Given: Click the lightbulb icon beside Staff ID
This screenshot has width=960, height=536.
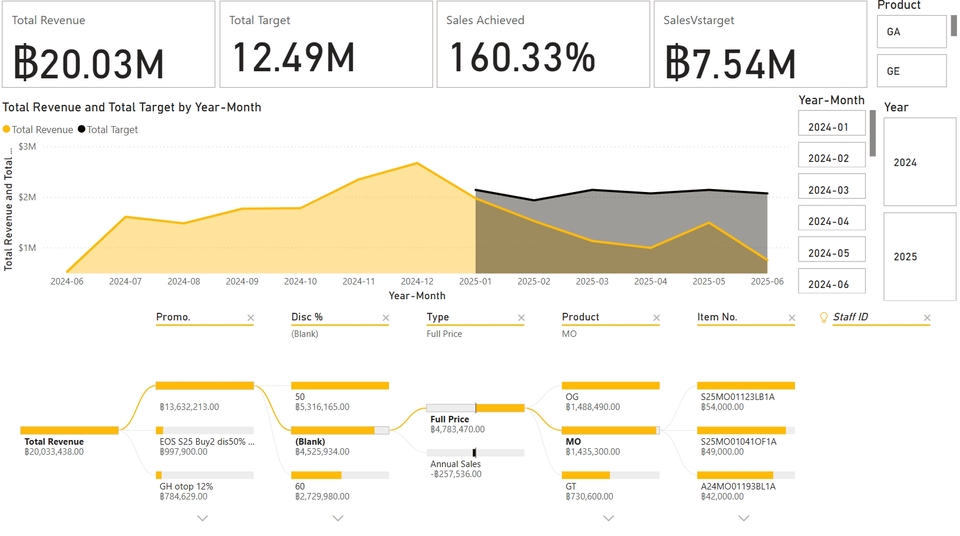Looking at the screenshot, I should [x=824, y=317].
